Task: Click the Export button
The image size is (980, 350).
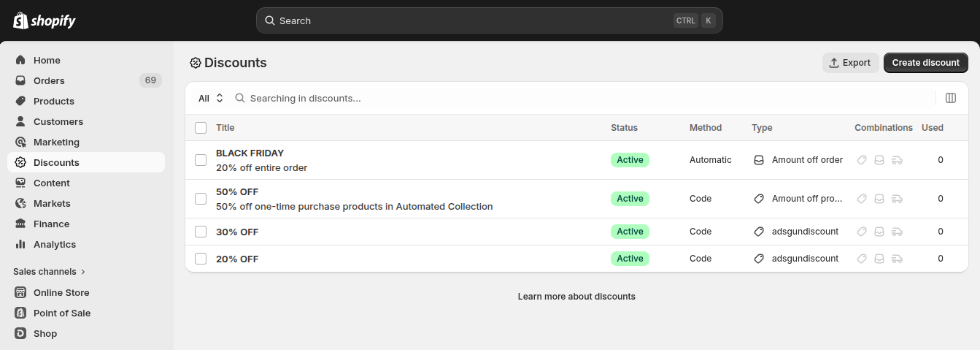Action: 850,63
